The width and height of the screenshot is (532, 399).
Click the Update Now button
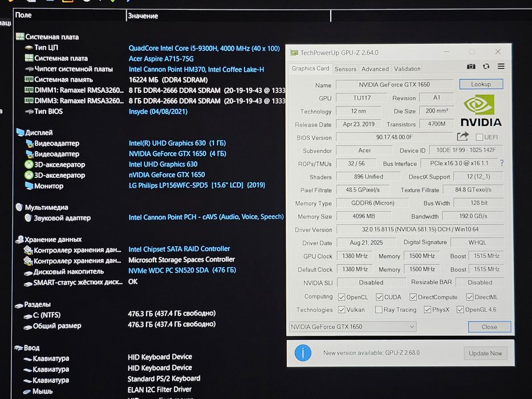point(485,353)
